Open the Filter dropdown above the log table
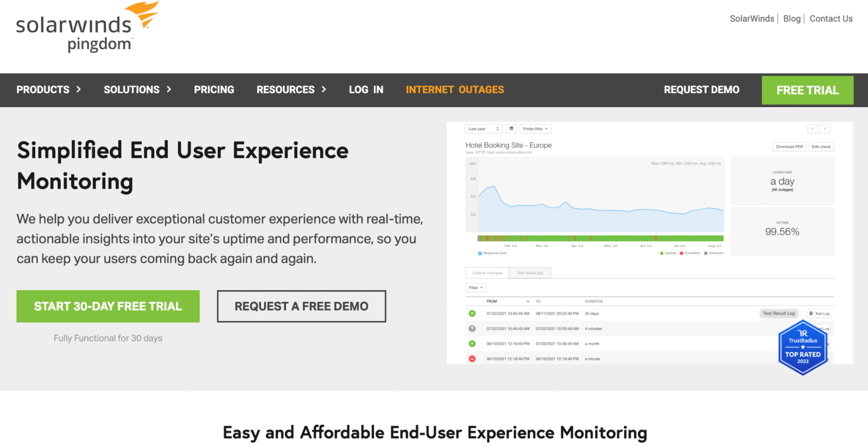Screen dimensions: 868x446 (x=476, y=288)
